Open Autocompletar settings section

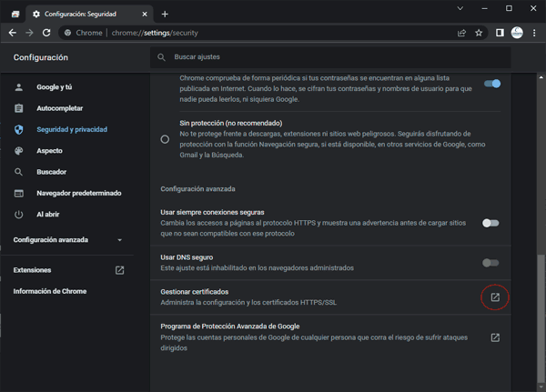60,108
